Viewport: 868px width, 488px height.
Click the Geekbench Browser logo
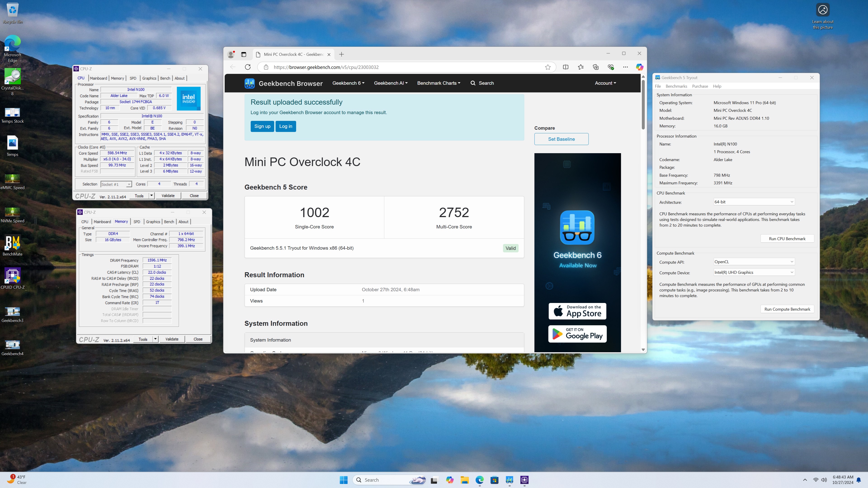(283, 83)
